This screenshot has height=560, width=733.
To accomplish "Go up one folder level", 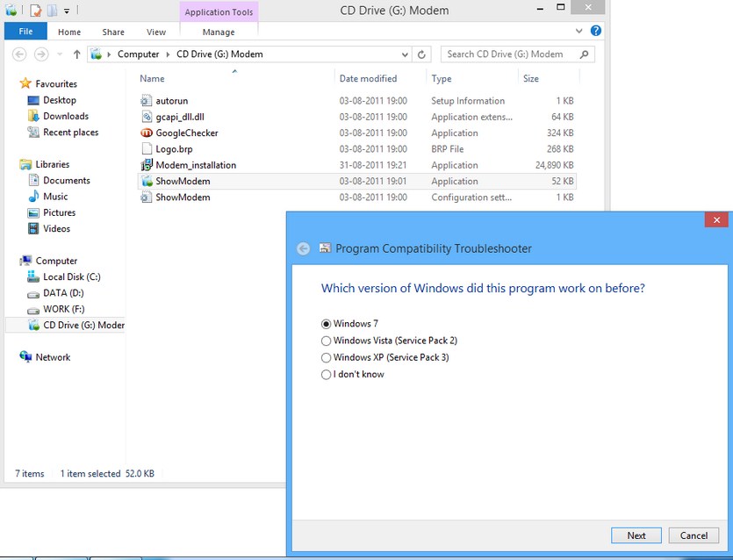I will 76,54.
